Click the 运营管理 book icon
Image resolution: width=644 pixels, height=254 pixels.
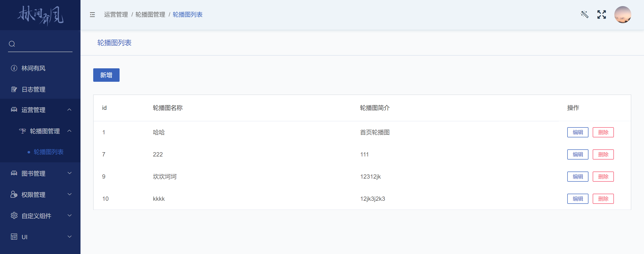point(14,110)
